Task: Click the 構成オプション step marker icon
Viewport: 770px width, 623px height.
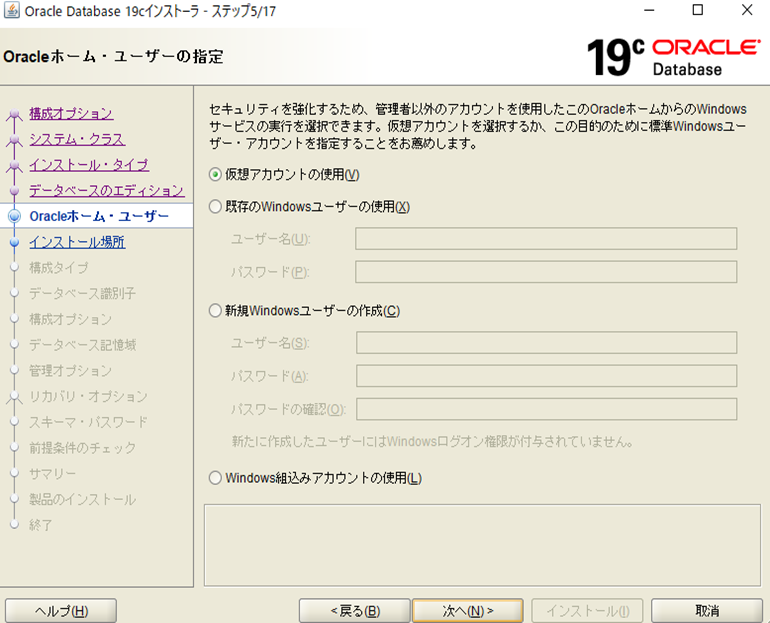Action: tap(14, 115)
